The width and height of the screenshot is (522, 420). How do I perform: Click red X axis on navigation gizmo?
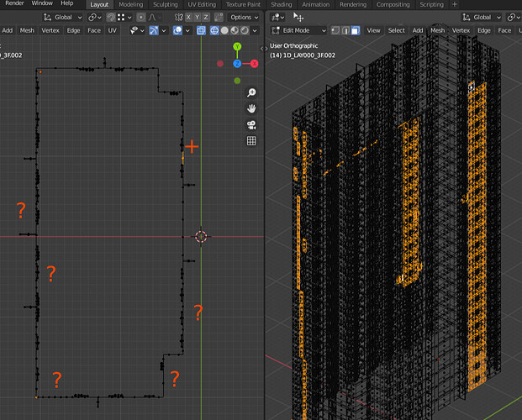click(255, 64)
